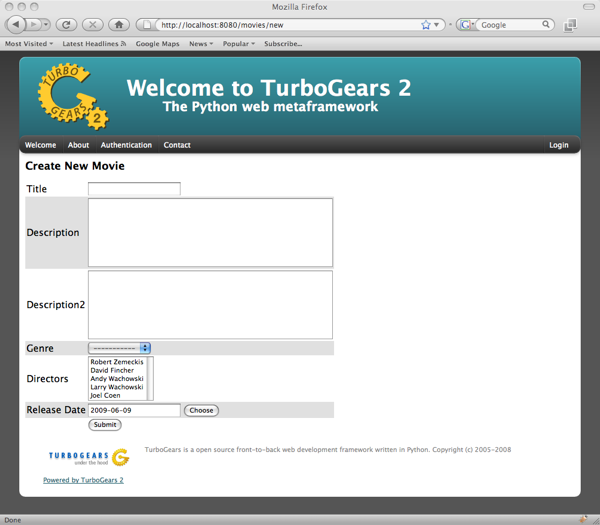Submit the new movie form

105,425
